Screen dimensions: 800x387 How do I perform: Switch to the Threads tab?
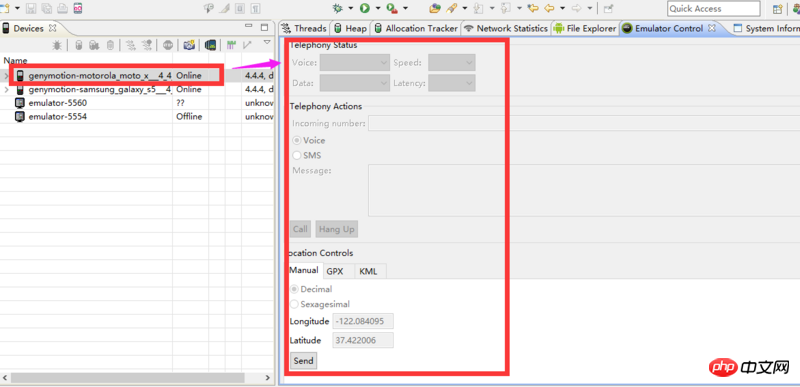304,29
